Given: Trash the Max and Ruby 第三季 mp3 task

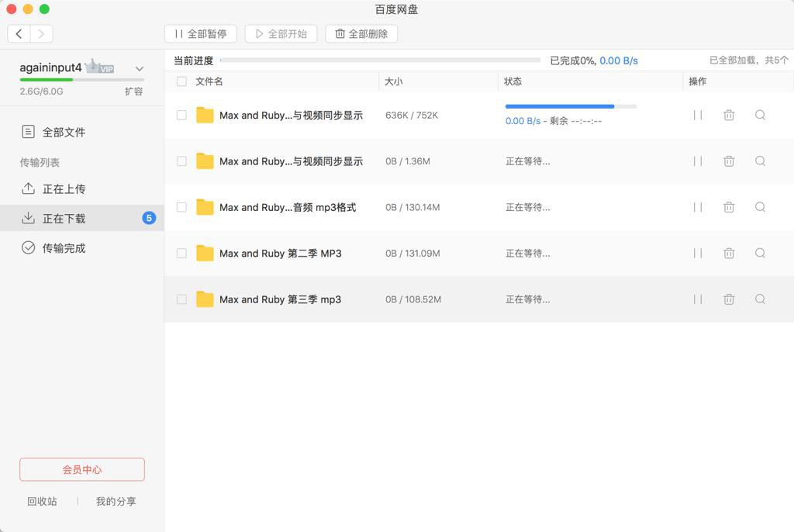Looking at the screenshot, I should (729, 299).
